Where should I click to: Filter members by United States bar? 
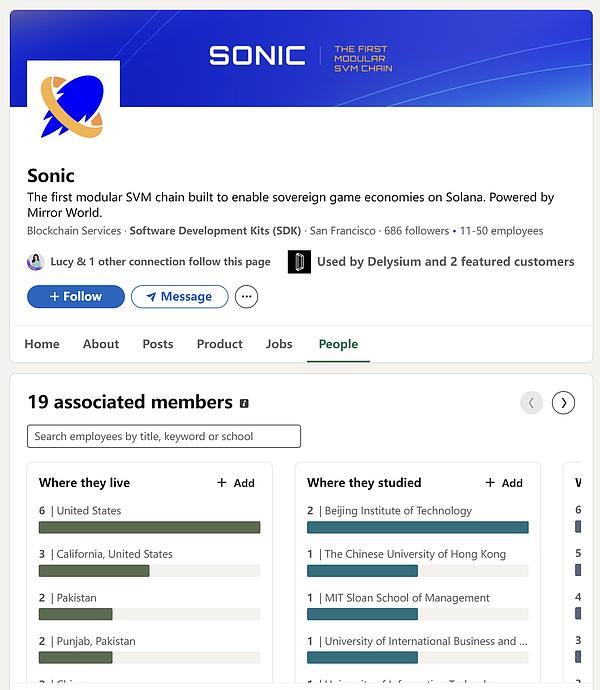tap(149, 527)
